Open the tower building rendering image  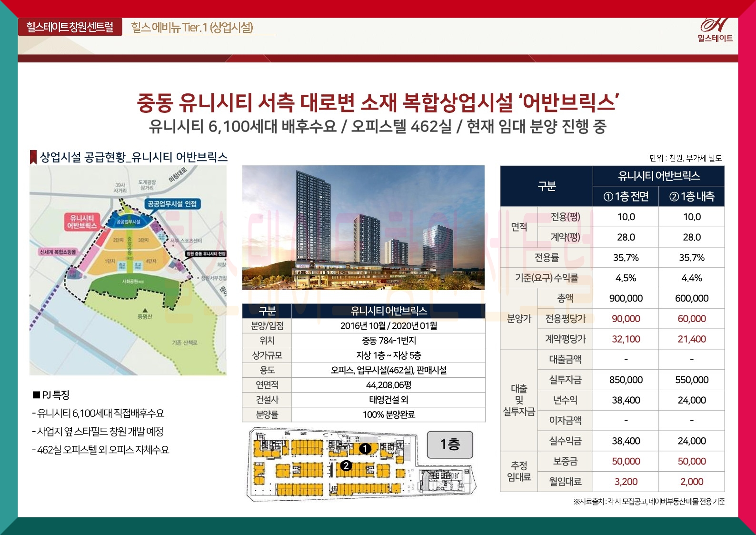click(363, 228)
